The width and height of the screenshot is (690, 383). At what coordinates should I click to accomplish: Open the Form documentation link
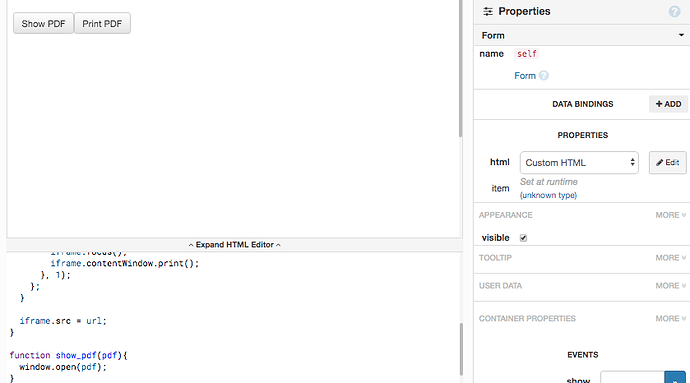[x=525, y=76]
